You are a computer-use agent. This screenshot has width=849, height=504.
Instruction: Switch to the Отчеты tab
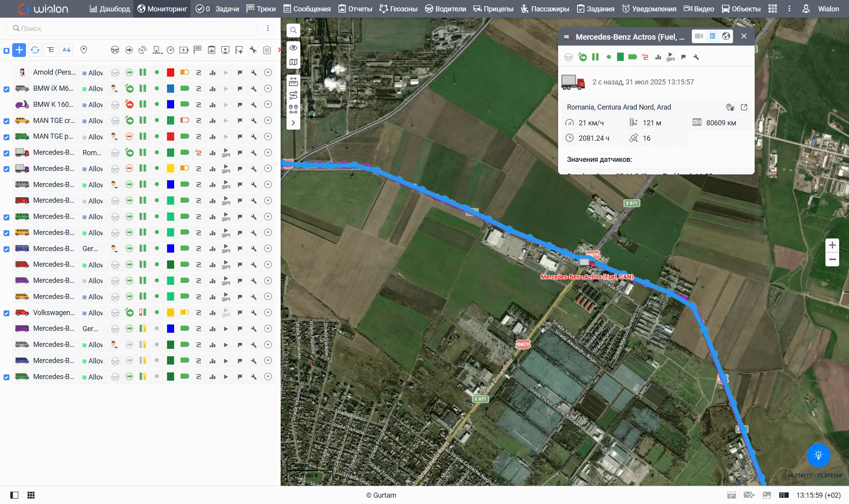click(x=355, y=9)
